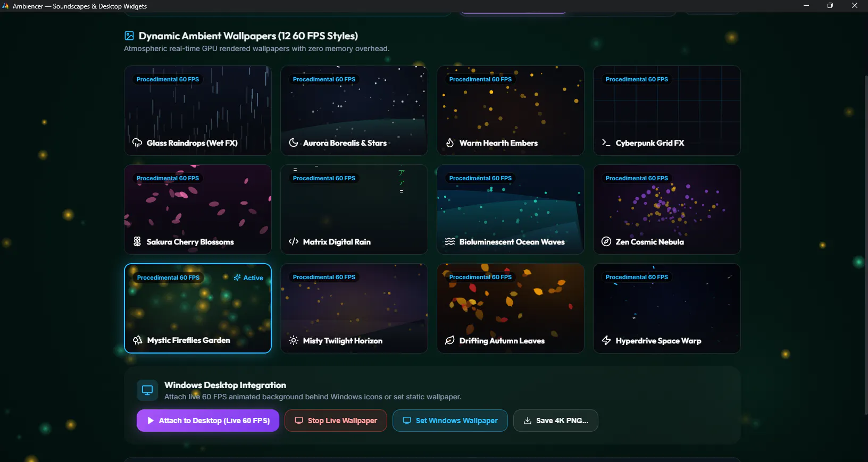Click the Ambiencer app icon in title bar
This screenshot has width=868, height=462.
(5, 6)
